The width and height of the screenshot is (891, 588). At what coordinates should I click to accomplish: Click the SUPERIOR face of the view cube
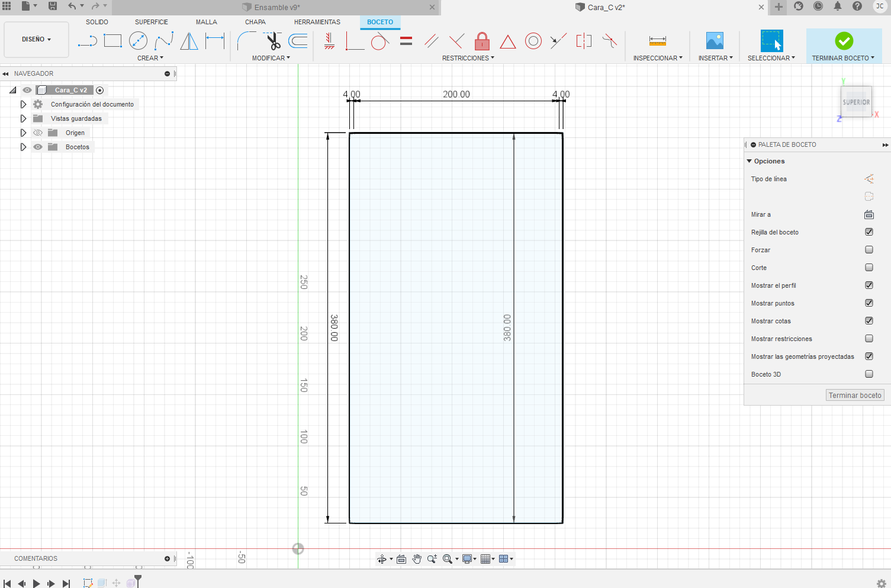point(856,102)
